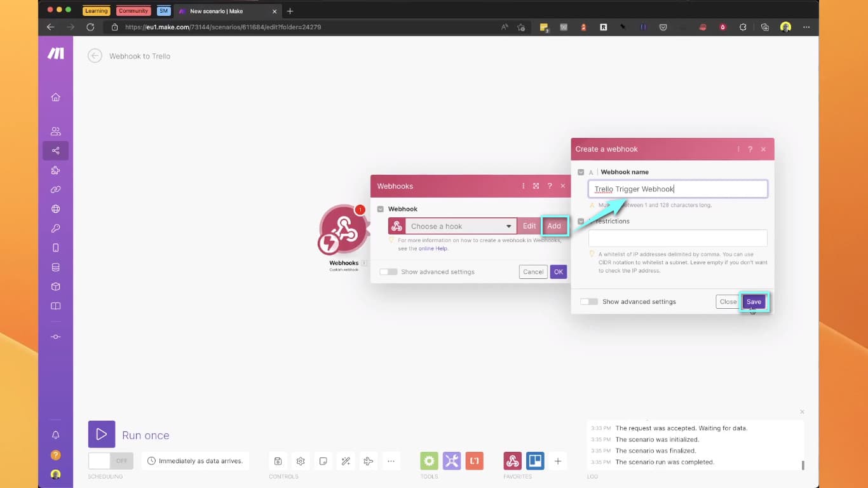The width and height of the screenshot is (868, 488).
Task: Click the airplane explain flow icon
Action: [x=368, y=461]
